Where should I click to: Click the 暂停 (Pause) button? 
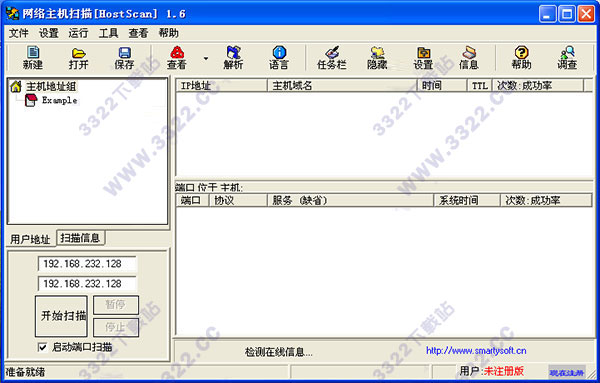(116, 305)
